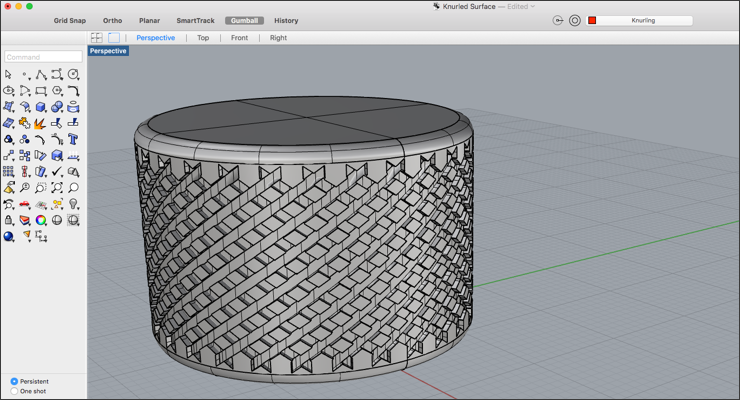This screenshot has height=400, width=740.
Task: Select the Box solid tool
Action: (41, 107)
